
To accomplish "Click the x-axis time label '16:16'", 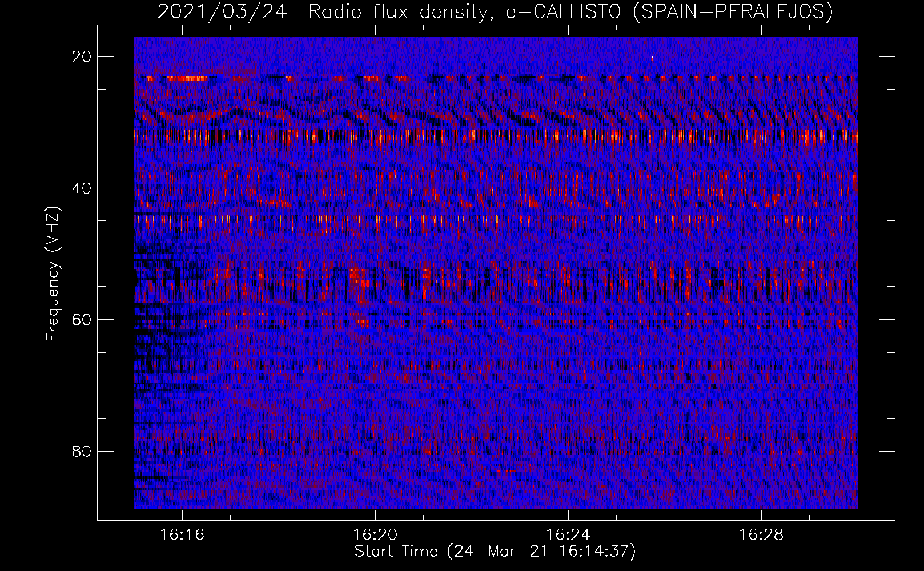I will tap(182, 535).
